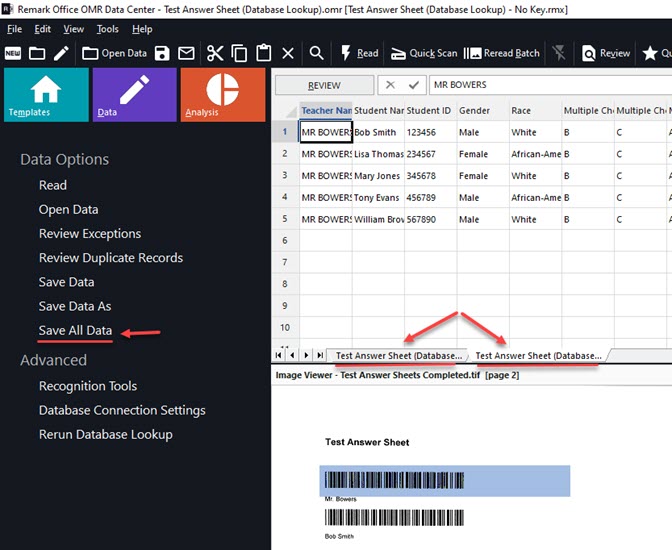This screenshot has width=672, height=550.
Task: Click the highlighted barcode in the image viewer
Action: coord(444,481)
